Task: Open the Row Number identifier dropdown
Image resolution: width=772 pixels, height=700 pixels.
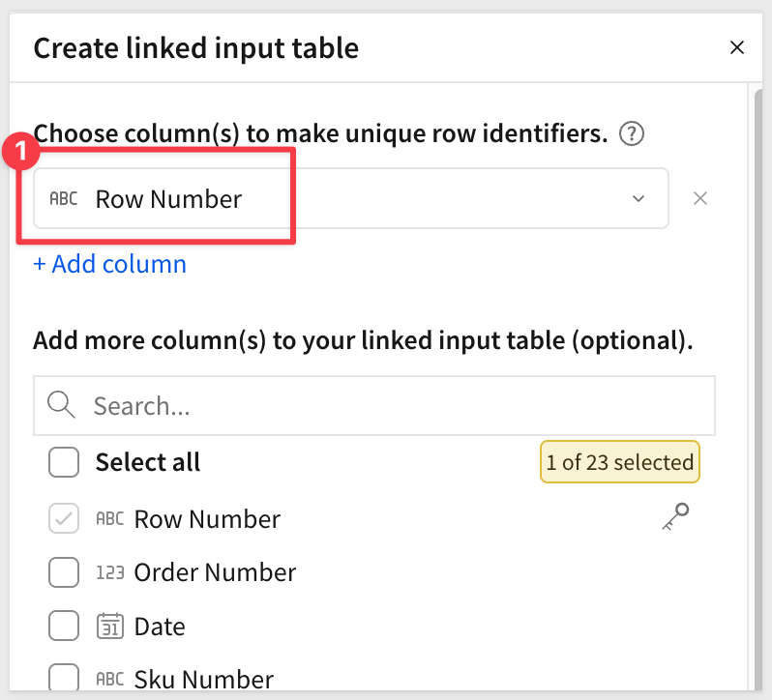Action: pos(350,198)
